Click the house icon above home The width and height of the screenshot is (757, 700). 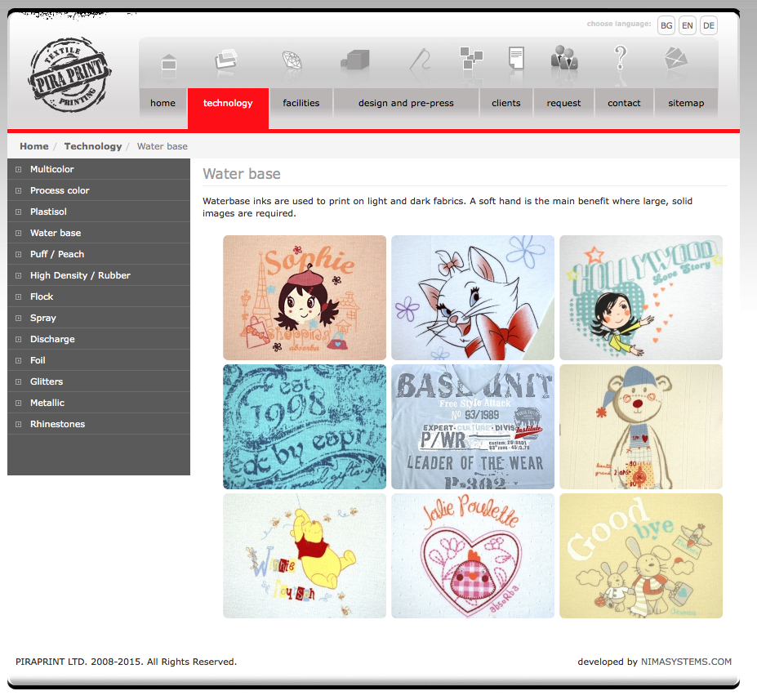point(168,63)
